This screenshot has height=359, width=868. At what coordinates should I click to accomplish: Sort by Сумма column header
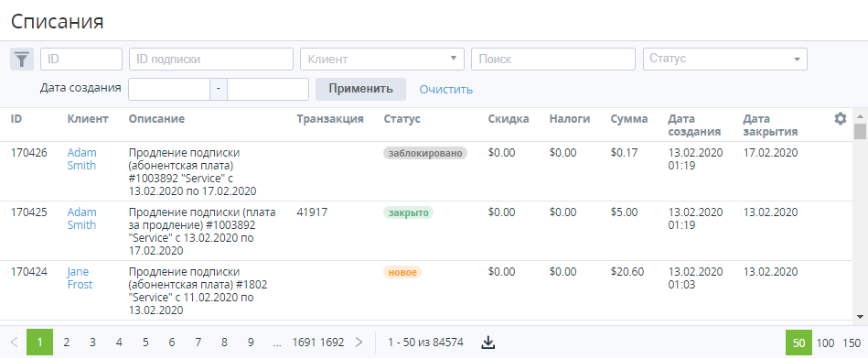629,118
